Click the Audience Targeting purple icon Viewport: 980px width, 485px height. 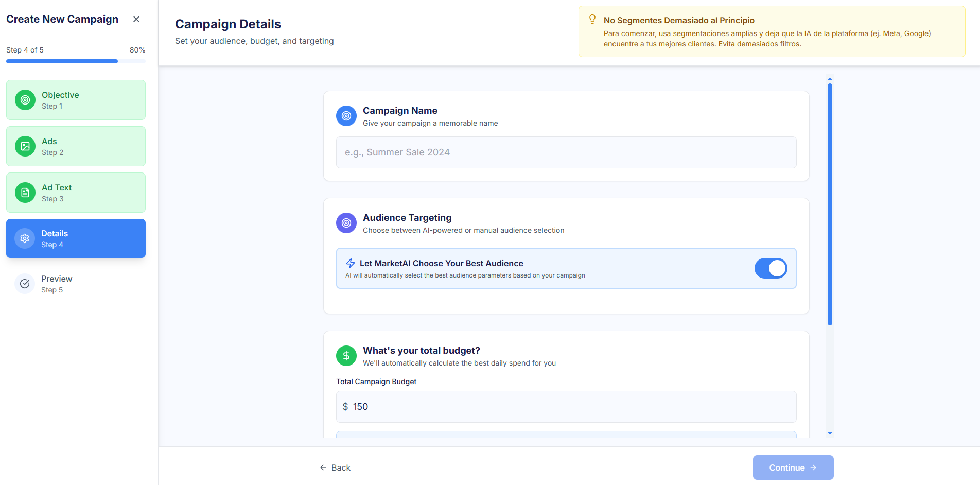point(346,223)
